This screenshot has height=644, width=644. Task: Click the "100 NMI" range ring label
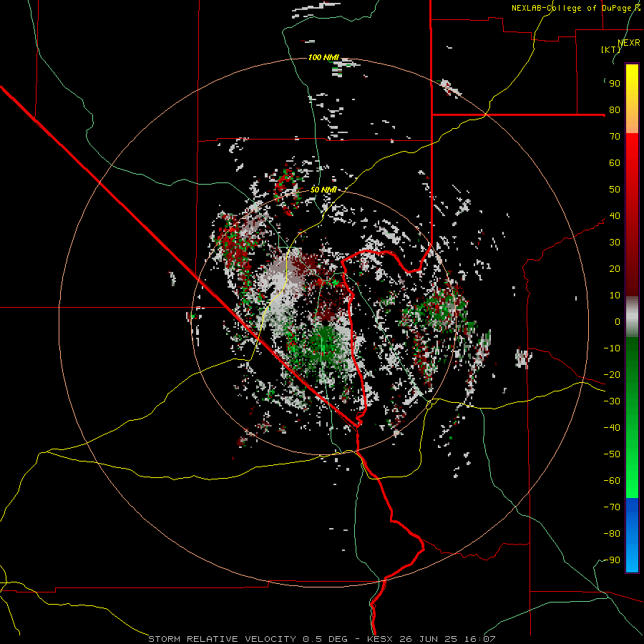pos(323,57)
